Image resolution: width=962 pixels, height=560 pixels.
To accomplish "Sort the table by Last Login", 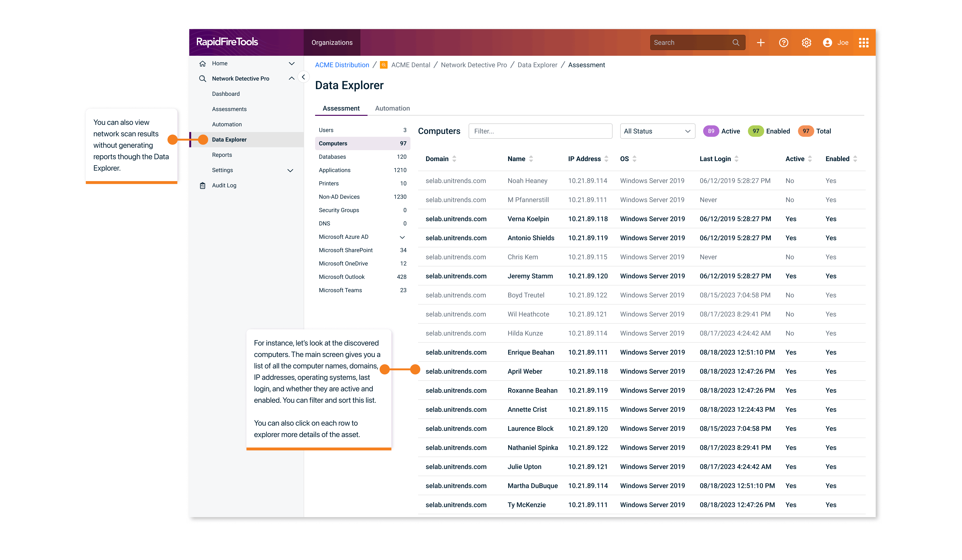I will pos(736,159).
